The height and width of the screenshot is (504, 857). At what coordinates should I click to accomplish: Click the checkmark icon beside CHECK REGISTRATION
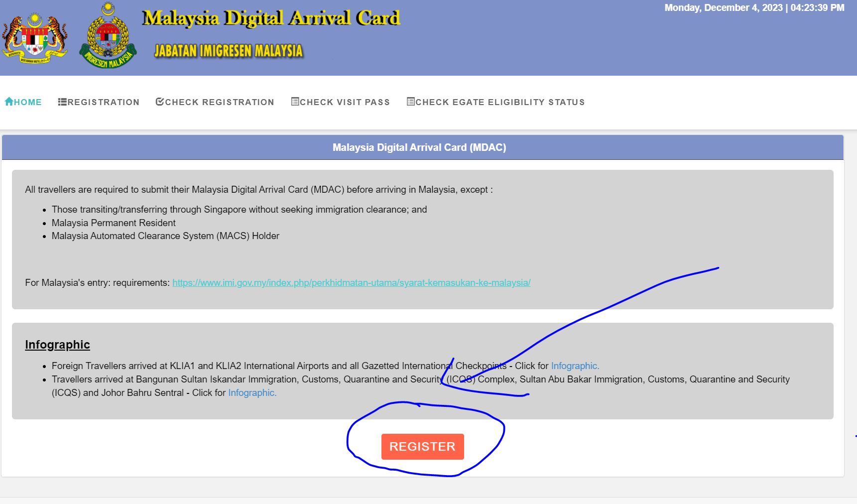(160, 102)
